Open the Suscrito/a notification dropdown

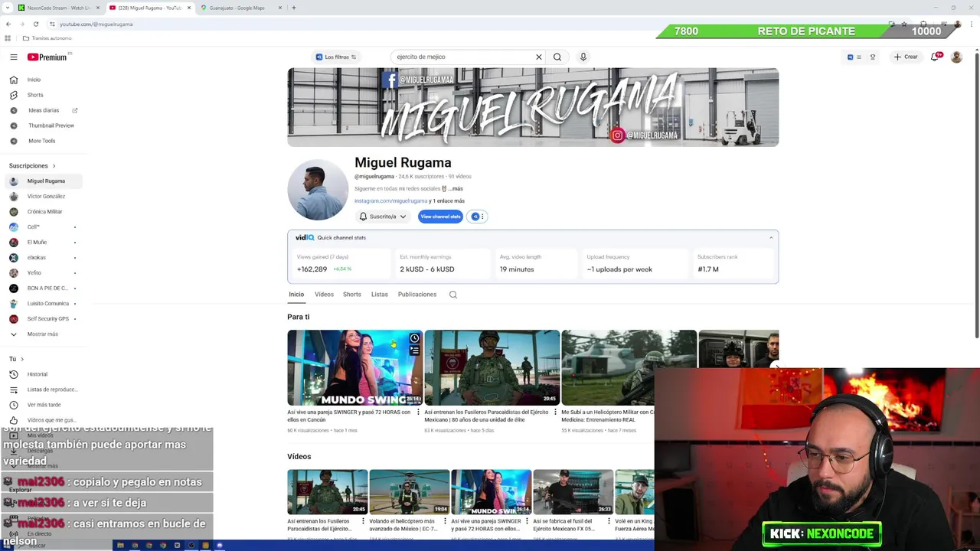coord(383,217)
